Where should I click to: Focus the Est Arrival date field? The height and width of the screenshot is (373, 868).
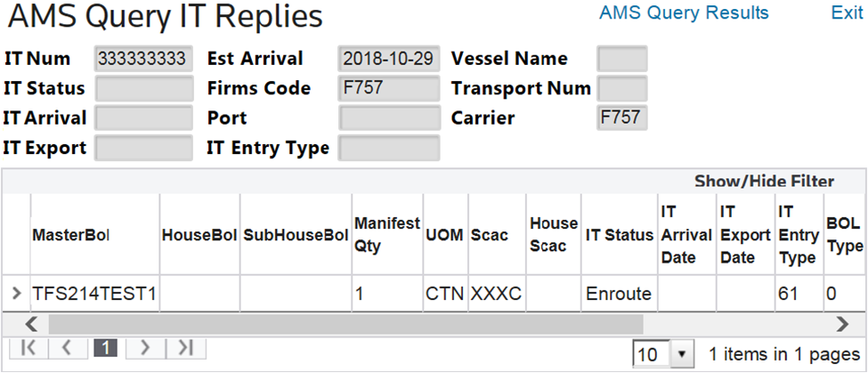click(x=389, y=59)
